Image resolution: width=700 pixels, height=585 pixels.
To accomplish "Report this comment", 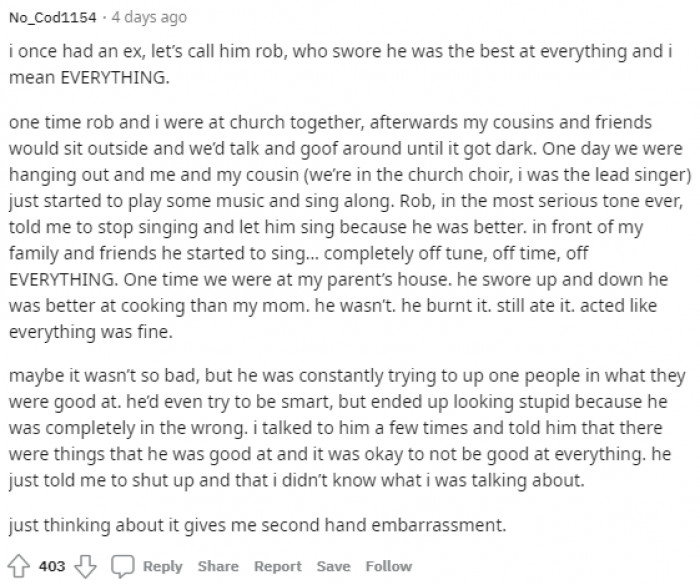I will click(277, 566).
